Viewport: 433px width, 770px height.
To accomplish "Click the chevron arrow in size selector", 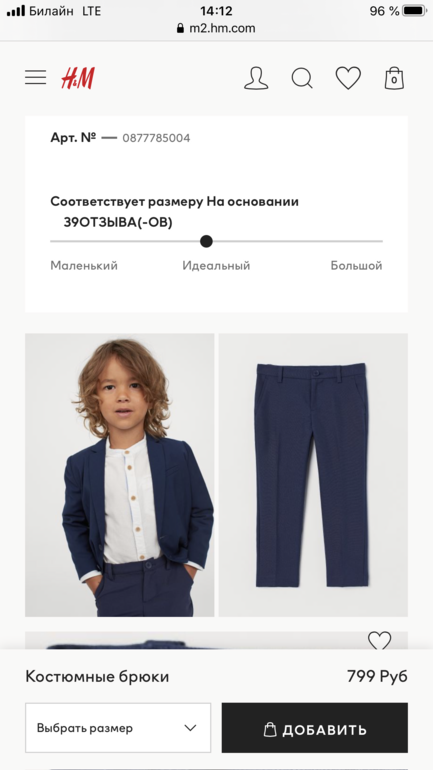I will point(190,728).
